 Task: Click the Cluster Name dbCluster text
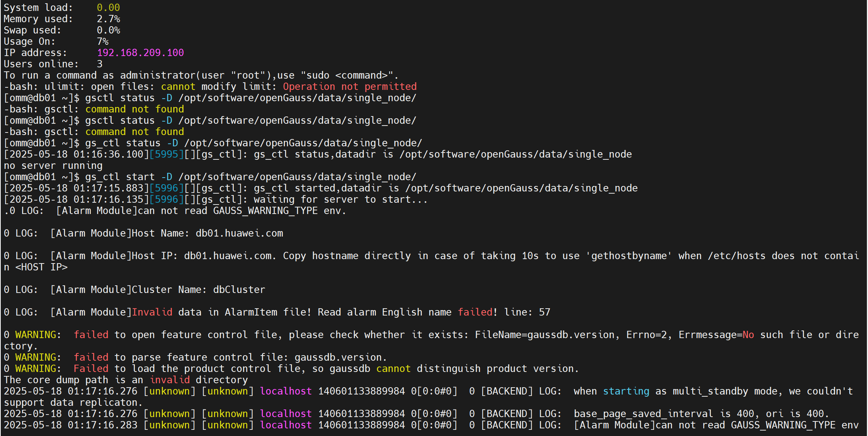pyautogui.click(x=239, y=290)
